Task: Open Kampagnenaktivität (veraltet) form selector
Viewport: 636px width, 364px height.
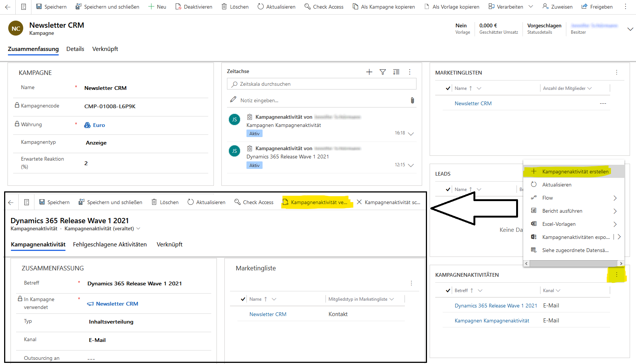Action: tap(102, 228)
